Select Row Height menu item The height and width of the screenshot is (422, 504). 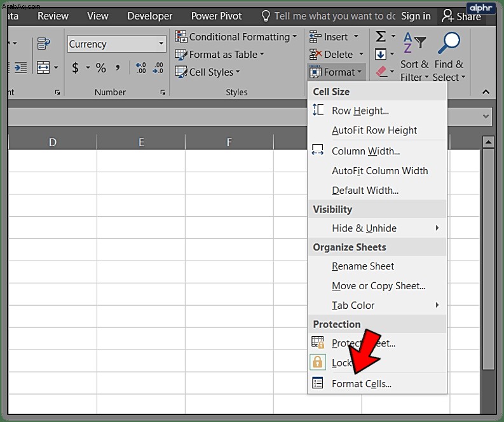[378, 111]
